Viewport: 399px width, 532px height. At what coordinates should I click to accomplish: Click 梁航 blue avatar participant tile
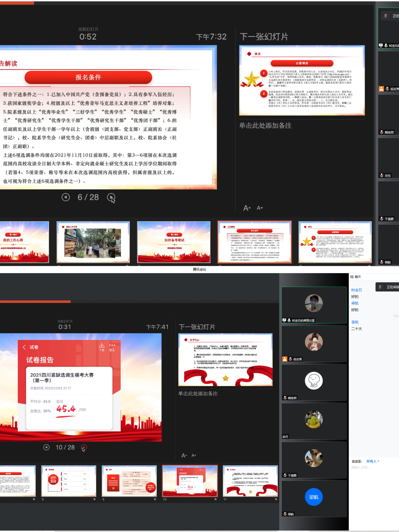pyautogui.click(x=314, y=497)
